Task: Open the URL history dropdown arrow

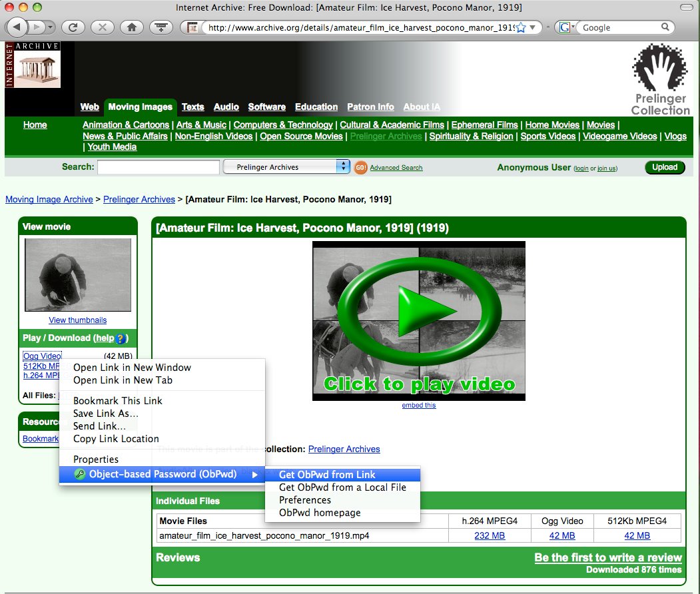Action: point(533,28)
